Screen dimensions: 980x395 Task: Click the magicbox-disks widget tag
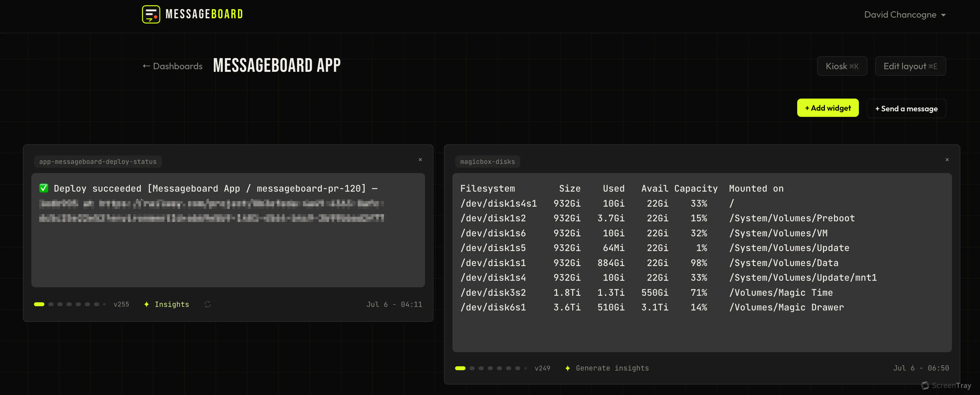click(x=488, y=162)
